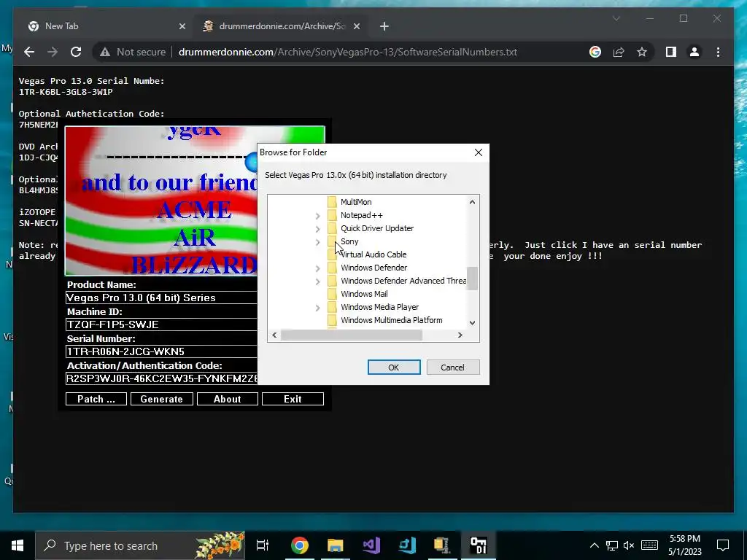Open Chrome profile avatar

pos(694,52)
